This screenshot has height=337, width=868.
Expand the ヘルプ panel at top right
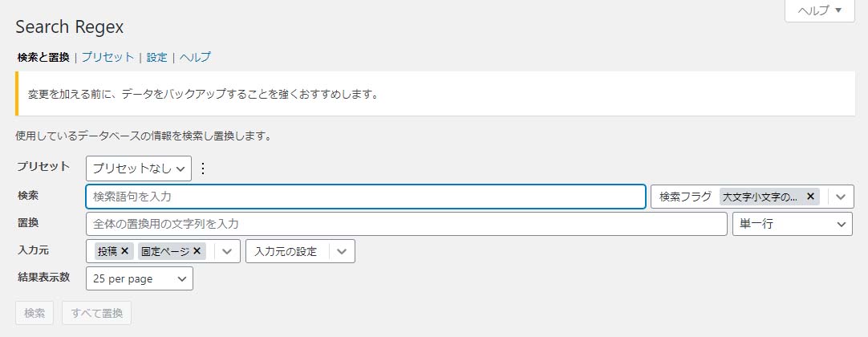coord(819,10)
